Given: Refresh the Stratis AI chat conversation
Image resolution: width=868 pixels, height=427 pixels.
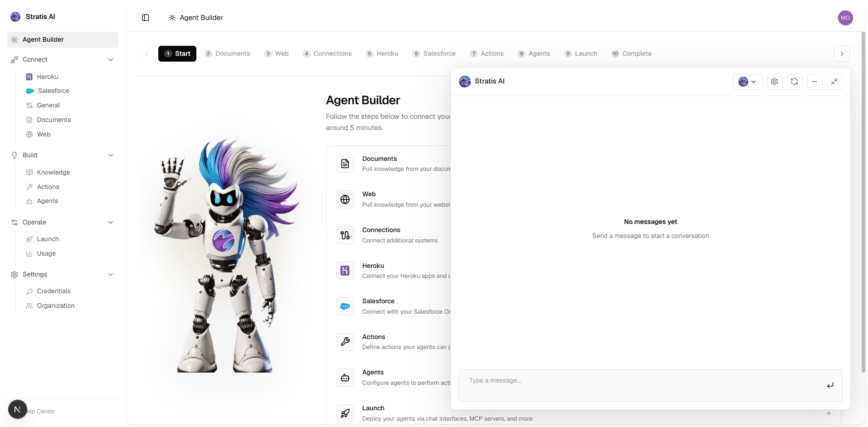Looking at the screenshot, I should [795, 82].
